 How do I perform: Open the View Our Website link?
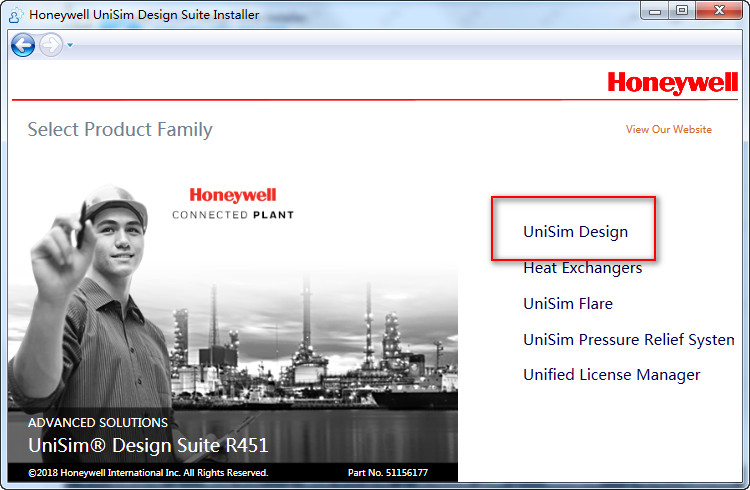668,129
